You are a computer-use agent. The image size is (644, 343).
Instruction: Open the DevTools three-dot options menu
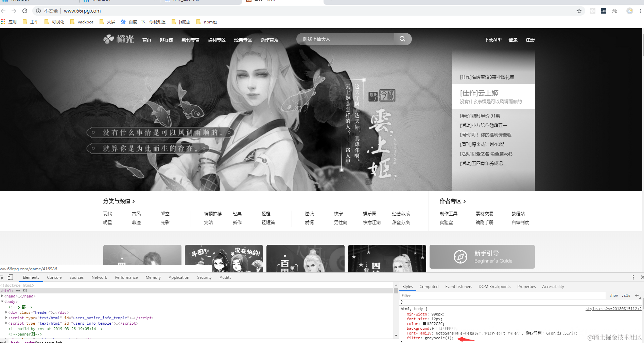click(x=633, y=277)
